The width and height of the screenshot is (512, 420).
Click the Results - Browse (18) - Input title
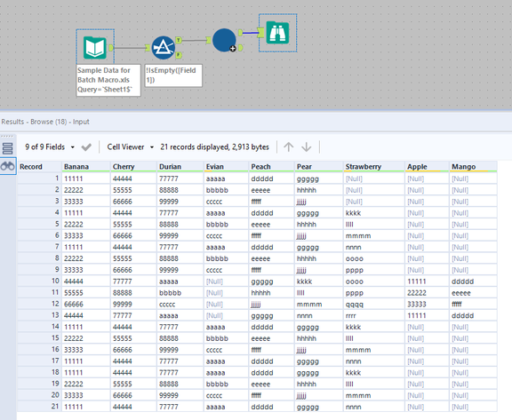(x=45, y=122)
